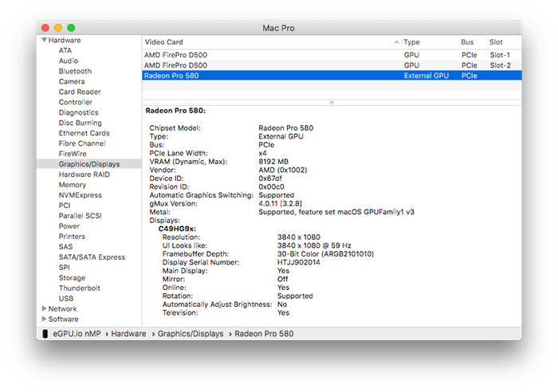
Task: Select AMD FirePro D500 in Slot-2
Action: (x=175, y=65)
